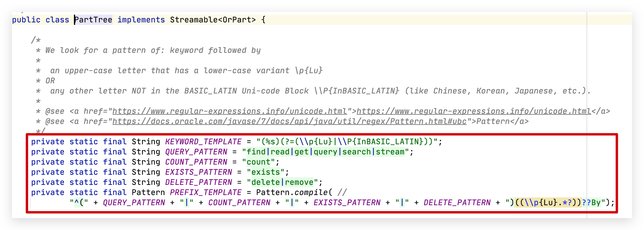The height and width of the screenshot is (230, 644).
Task: Click the Streamable<OrPart> interface type
Action: click(213, 20)
